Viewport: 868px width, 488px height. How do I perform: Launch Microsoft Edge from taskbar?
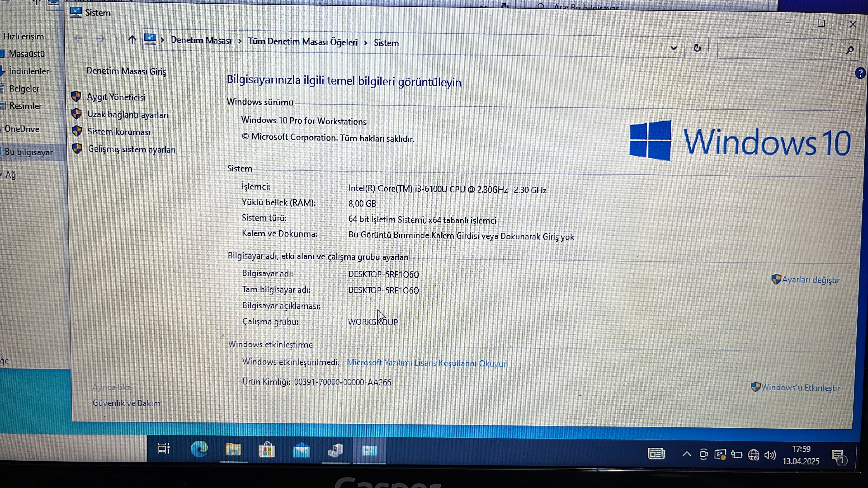tap(199, 449)
